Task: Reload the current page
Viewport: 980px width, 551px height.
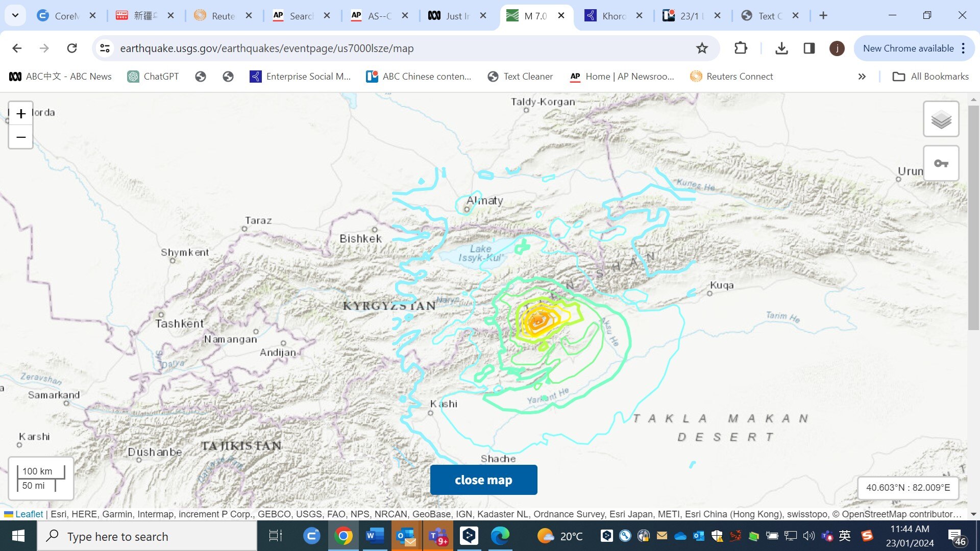Action: coord(72,48)
